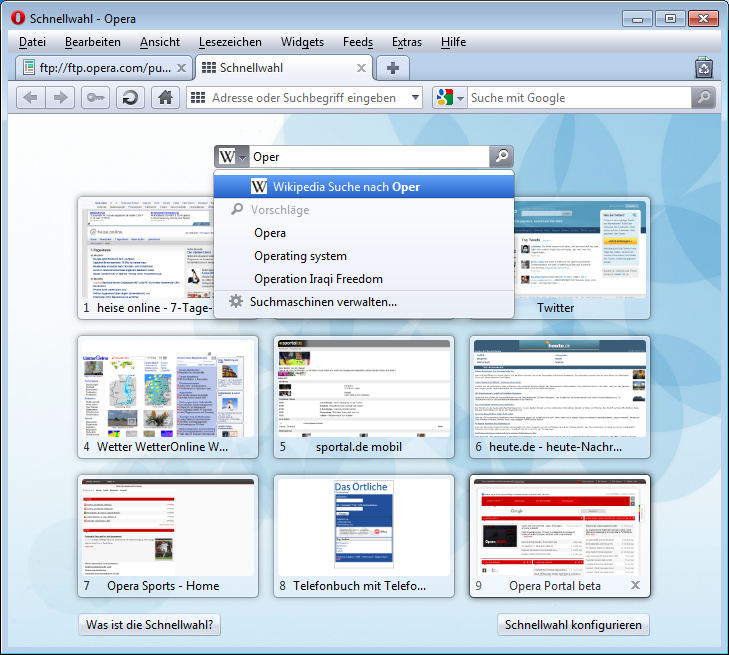Image resolution: width=729 pixels, height=655 pixels.
Task: Open the Lesezeichen menu
Action: click(230, 42)
